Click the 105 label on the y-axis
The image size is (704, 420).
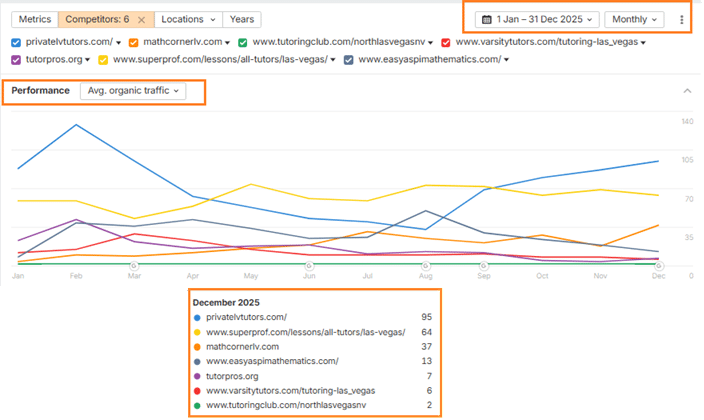coord(687,160)
